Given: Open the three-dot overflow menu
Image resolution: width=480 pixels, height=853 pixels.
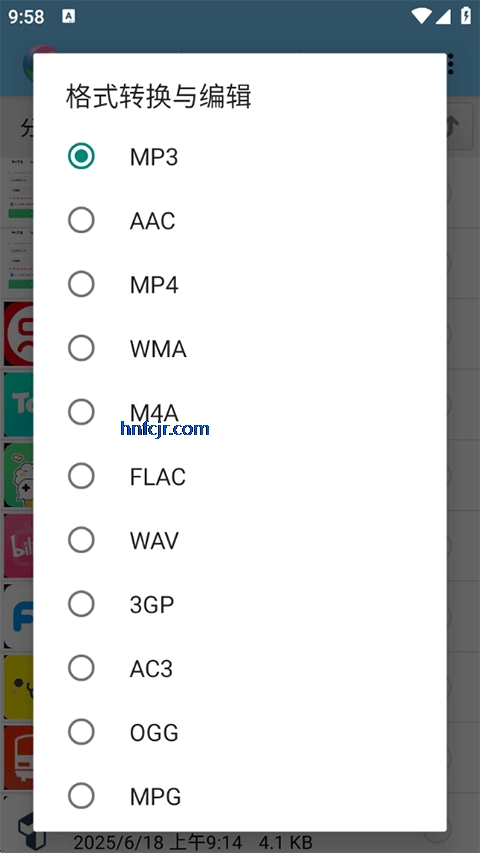Looking at the screenshot, I should (450, 65).
